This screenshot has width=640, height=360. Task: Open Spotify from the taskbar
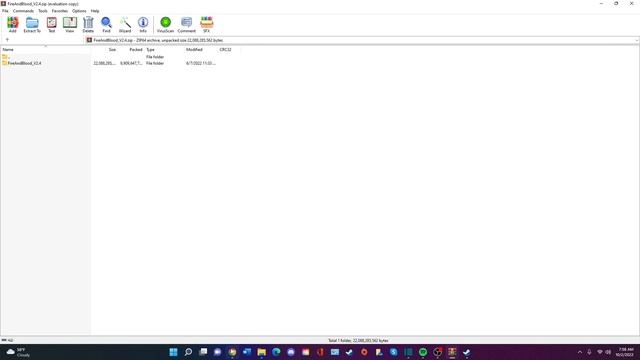click(423, 352)
